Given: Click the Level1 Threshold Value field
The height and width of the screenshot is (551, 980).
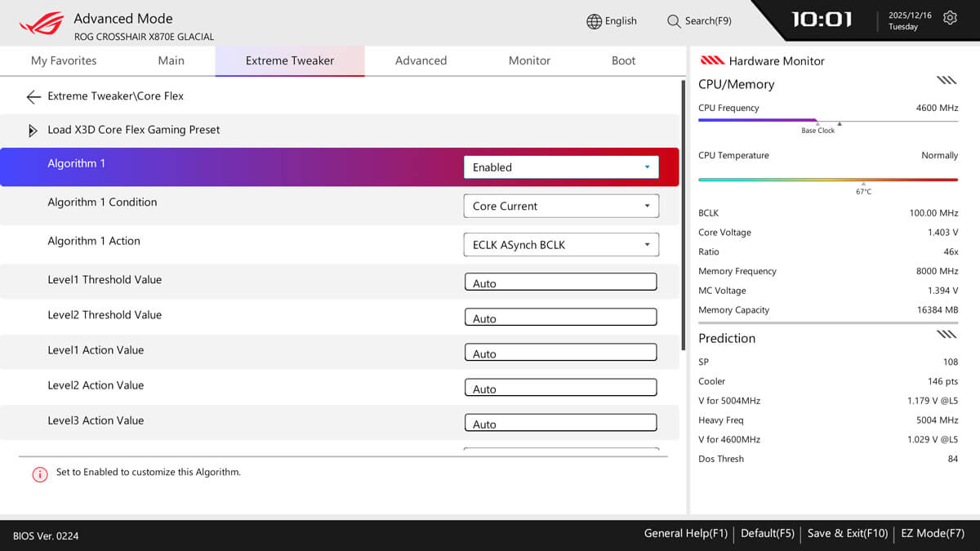Looking at the screenshot, I should click(x=560, y=282).
